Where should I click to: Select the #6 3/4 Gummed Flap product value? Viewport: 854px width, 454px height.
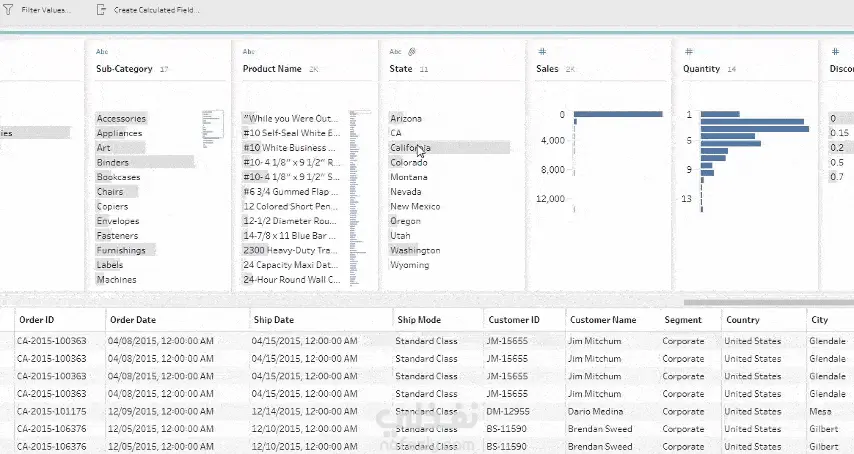point(290,192)
